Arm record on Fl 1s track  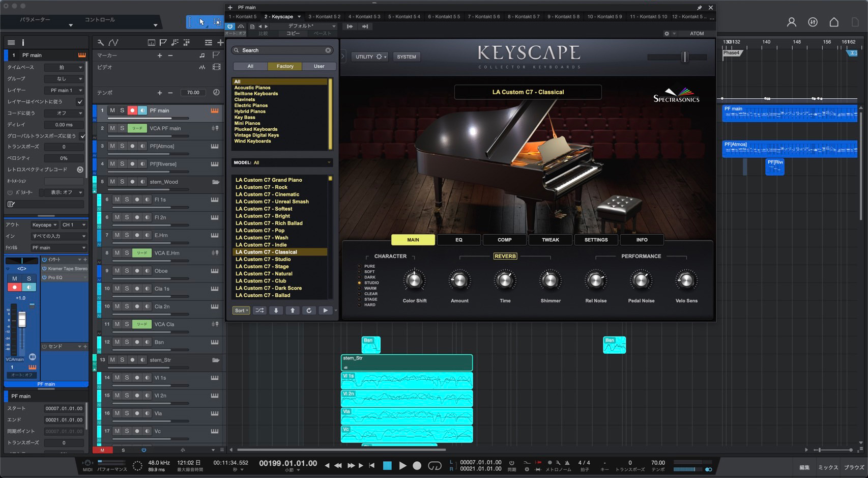point(137,200)
